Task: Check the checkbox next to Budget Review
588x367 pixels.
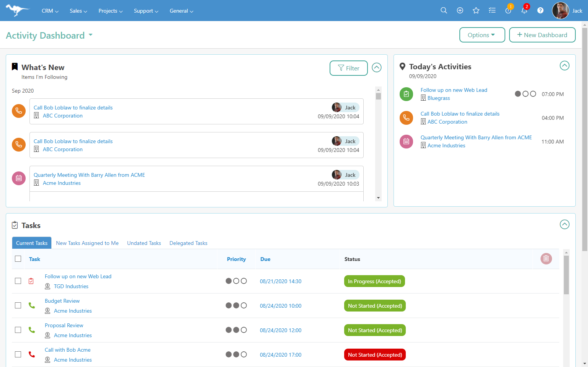Action: point(18,305)
